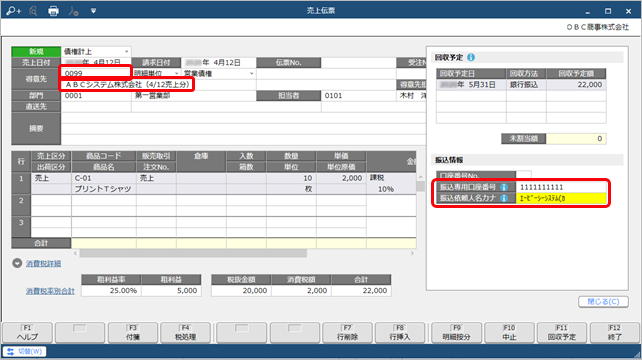Open the title bar quick-access dropdown arrow
The image size is (642, 360).
coord(93,11)
